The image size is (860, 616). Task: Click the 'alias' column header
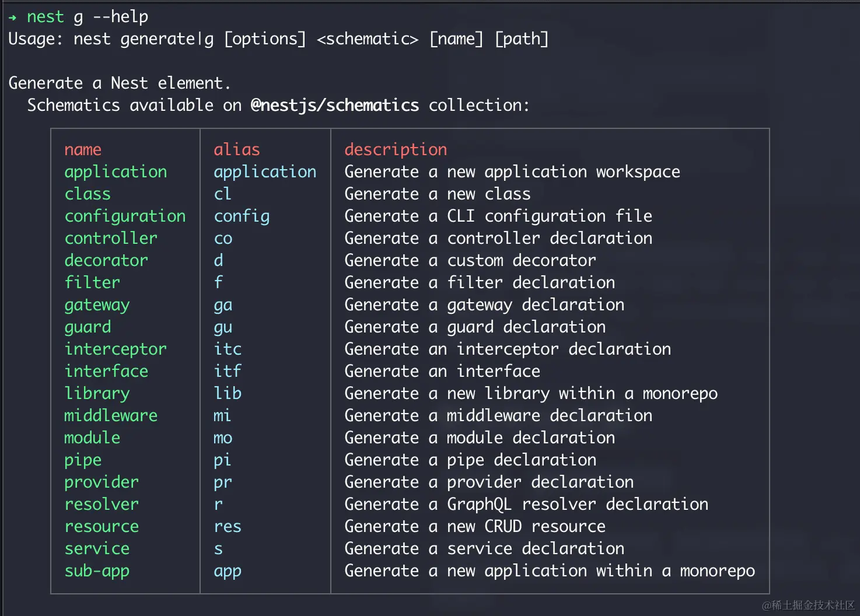(237, 150)
